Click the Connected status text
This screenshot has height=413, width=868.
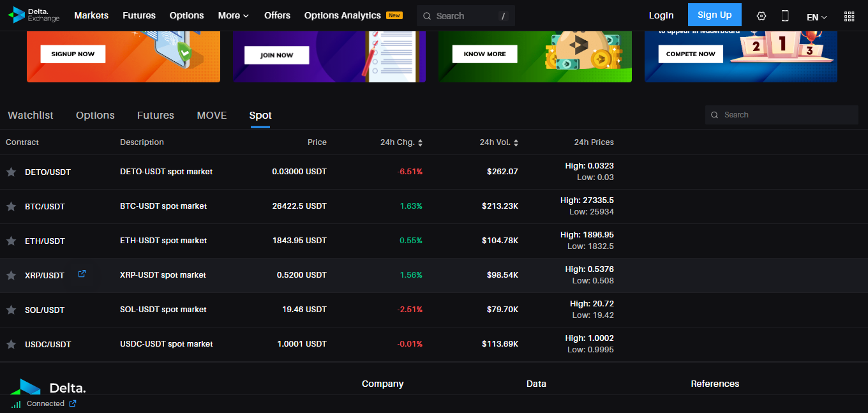45,403
